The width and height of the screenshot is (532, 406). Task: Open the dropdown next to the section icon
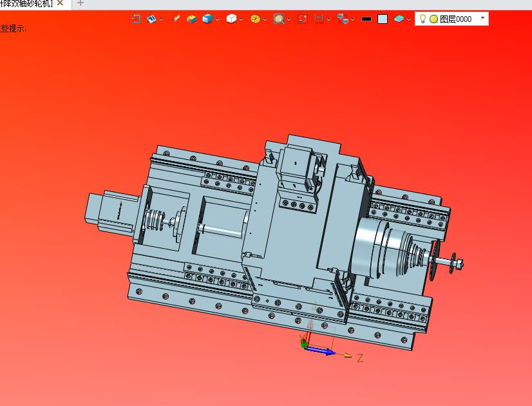pyautogui.click(x=328, y=19)
